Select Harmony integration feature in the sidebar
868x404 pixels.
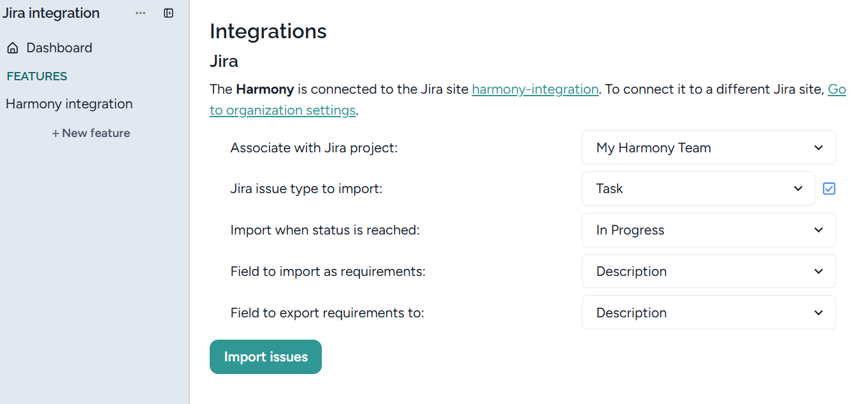[x=69, y=104]
